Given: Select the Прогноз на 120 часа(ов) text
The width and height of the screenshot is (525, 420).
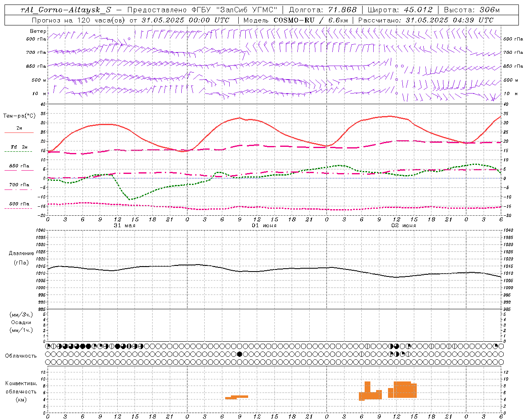Looking at the screenshot, I should pyautogui.click(x=78, y=20).
